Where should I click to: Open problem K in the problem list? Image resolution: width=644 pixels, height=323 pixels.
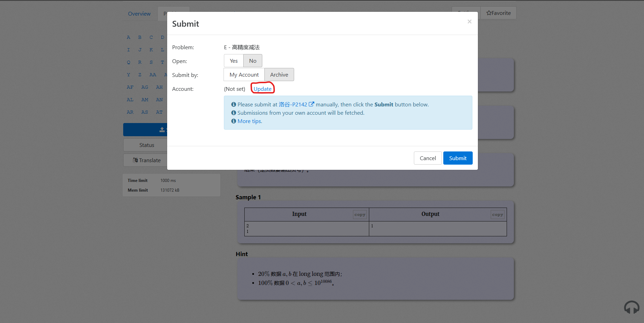[151, 50]
